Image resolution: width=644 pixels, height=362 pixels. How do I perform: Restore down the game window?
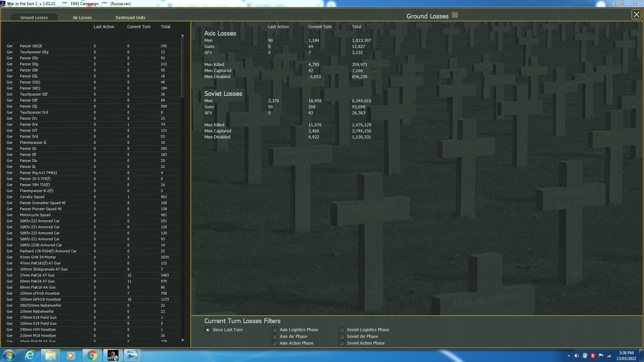point(622,3)
